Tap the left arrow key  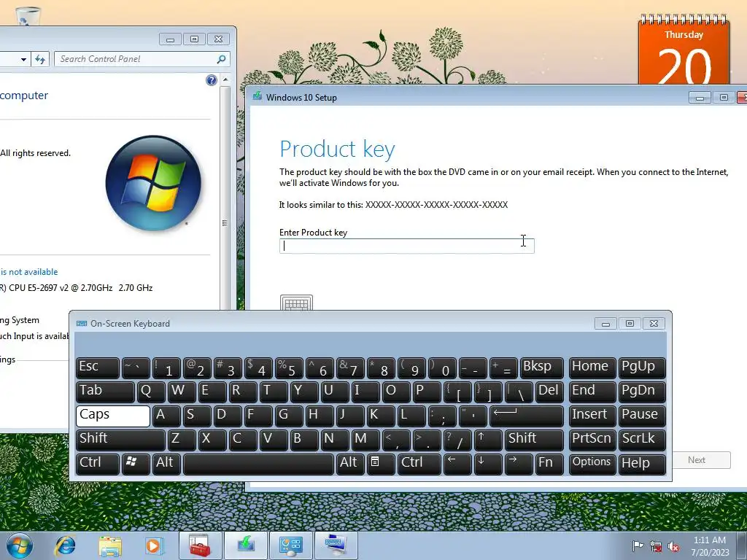(x=457, y=463)
